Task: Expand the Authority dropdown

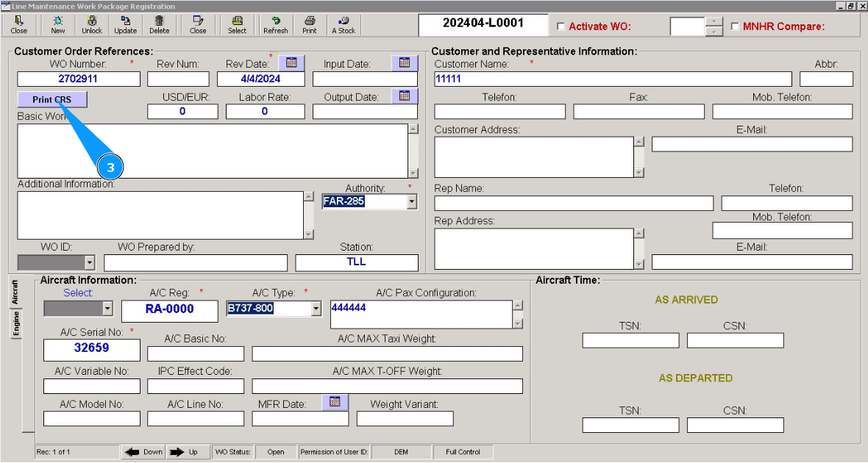Action: 412,201
